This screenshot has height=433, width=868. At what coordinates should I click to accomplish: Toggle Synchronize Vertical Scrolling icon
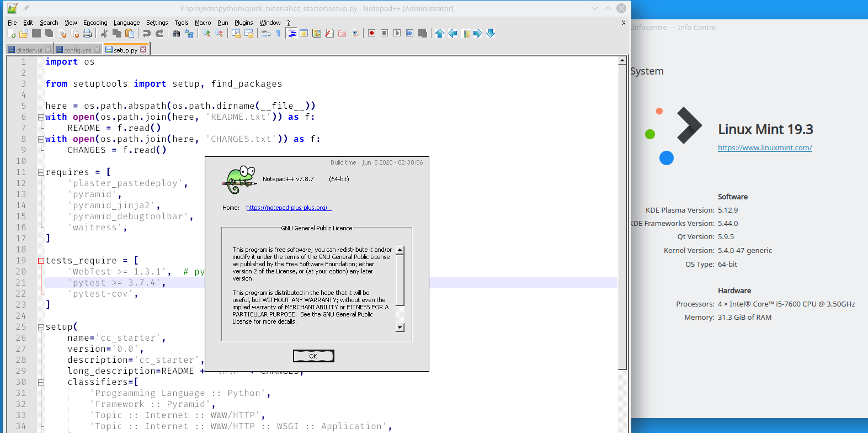click(x=236, y=33)
